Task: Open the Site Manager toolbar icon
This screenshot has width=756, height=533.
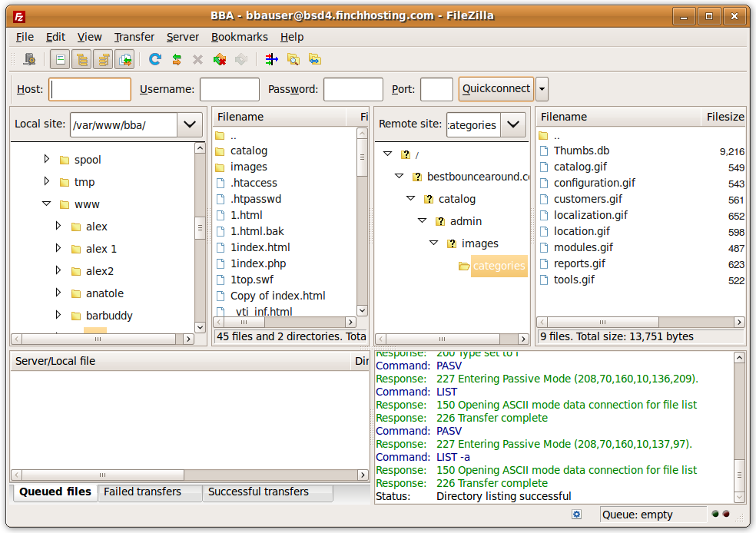Action: point(29,59)
